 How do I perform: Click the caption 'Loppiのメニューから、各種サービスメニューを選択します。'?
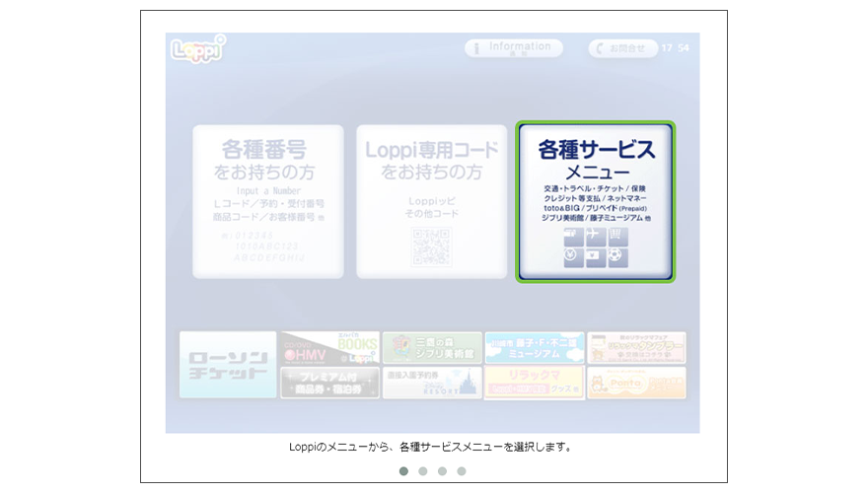[431, 447]
